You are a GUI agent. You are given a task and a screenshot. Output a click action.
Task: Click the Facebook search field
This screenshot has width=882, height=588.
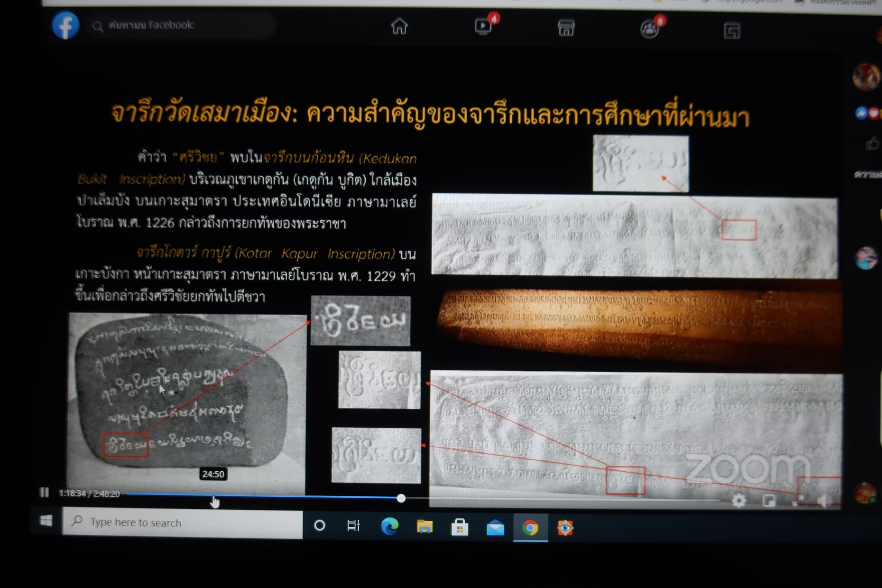click(181, 25)
